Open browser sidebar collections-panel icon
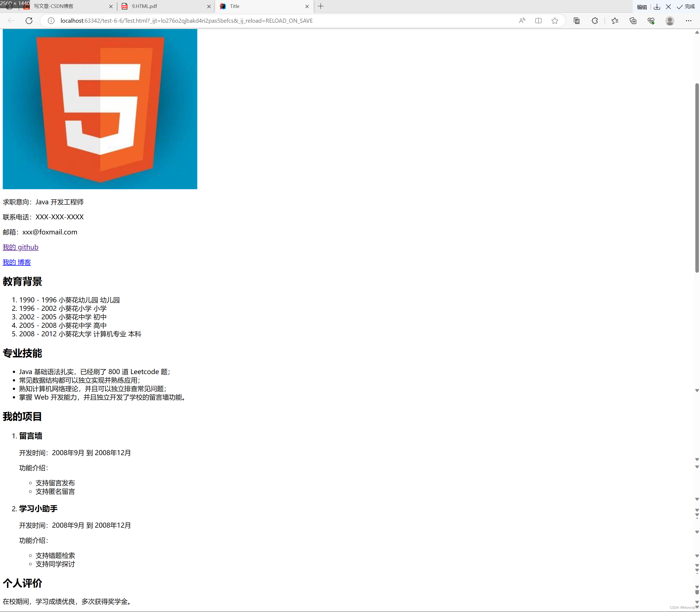This screenshot has height=612, width=700. [x=577, y=21]
